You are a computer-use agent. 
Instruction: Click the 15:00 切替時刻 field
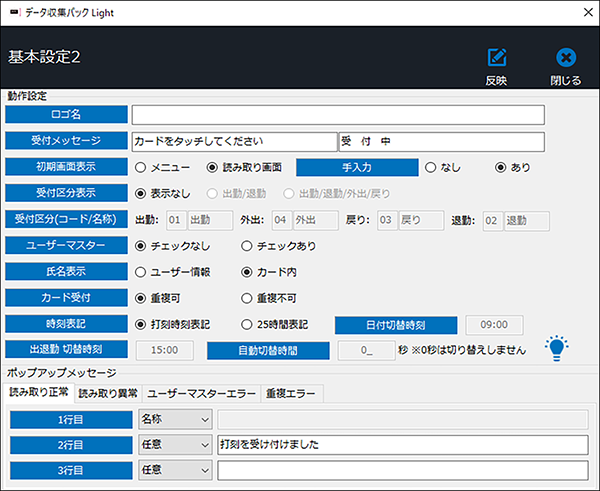[x=165, y=350]
